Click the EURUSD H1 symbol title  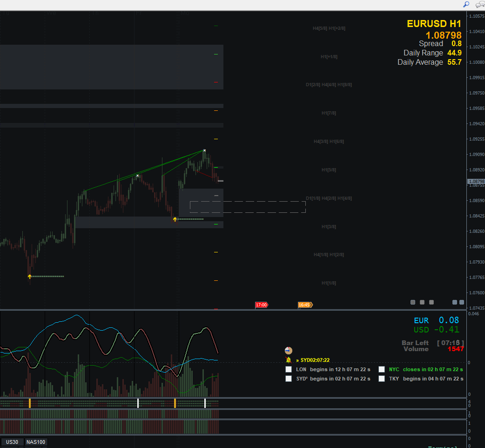tap(434, 24)
